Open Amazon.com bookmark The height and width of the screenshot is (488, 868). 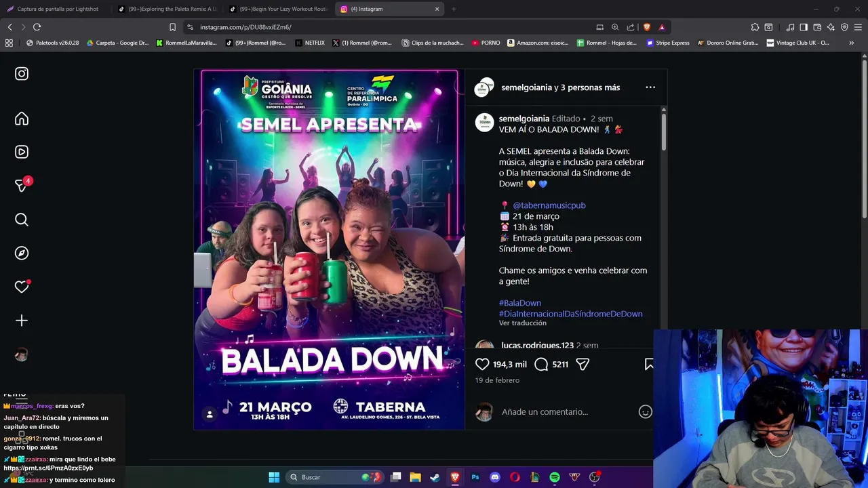coord(538,43)
